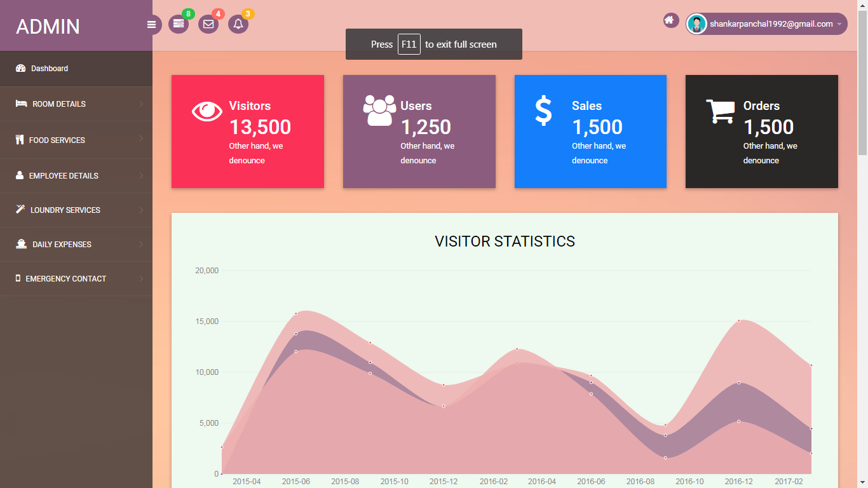
Task: Click the shopping cart icon on Orders
Action: [x=720, y=111]
